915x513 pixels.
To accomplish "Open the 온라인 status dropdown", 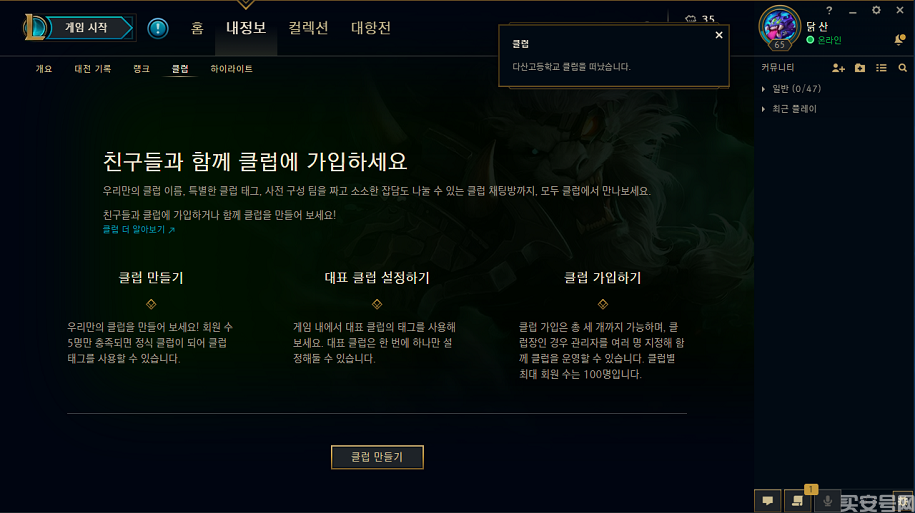I will click(x=824, y=40).
